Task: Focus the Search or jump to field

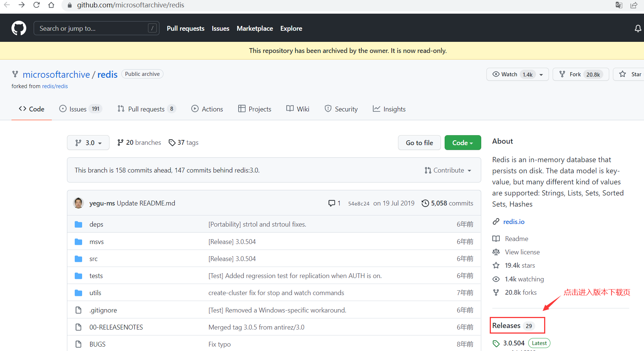Action: pos(97,28)
